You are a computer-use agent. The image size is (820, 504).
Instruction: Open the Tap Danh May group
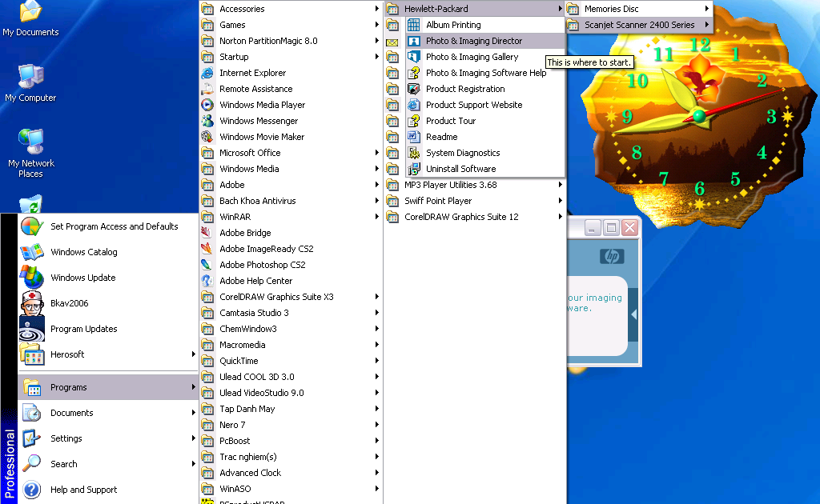[x=291, y=409]
